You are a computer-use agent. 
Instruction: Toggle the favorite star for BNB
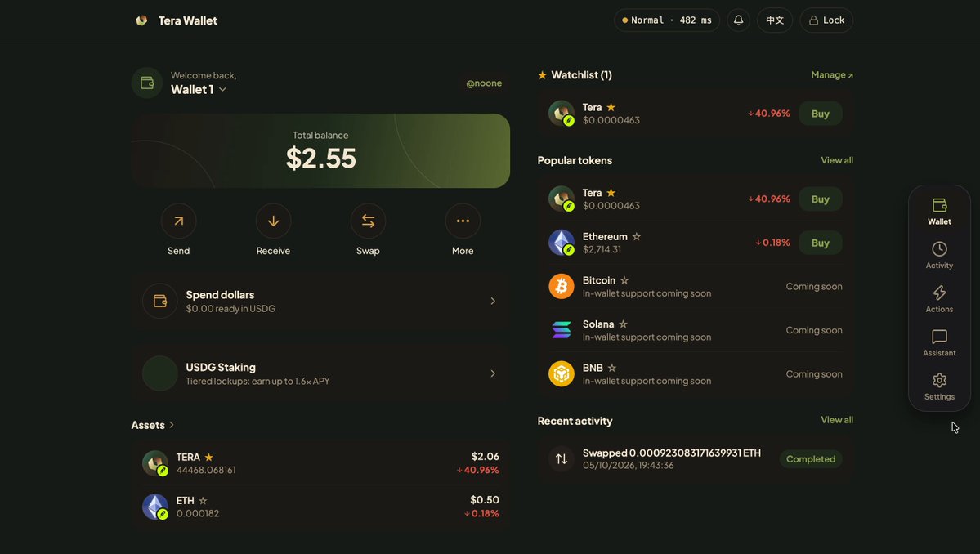[612, 368]
